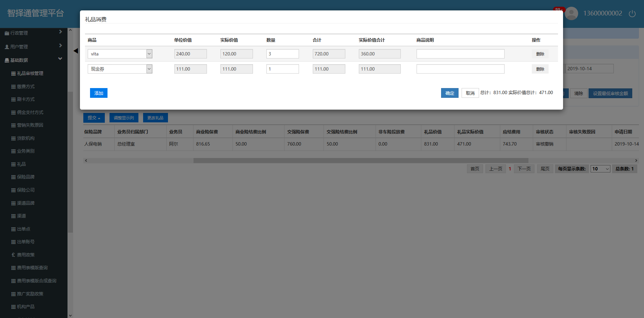
Task: Select 保险公司 sidebar item
Action: (x=26, y=190)
